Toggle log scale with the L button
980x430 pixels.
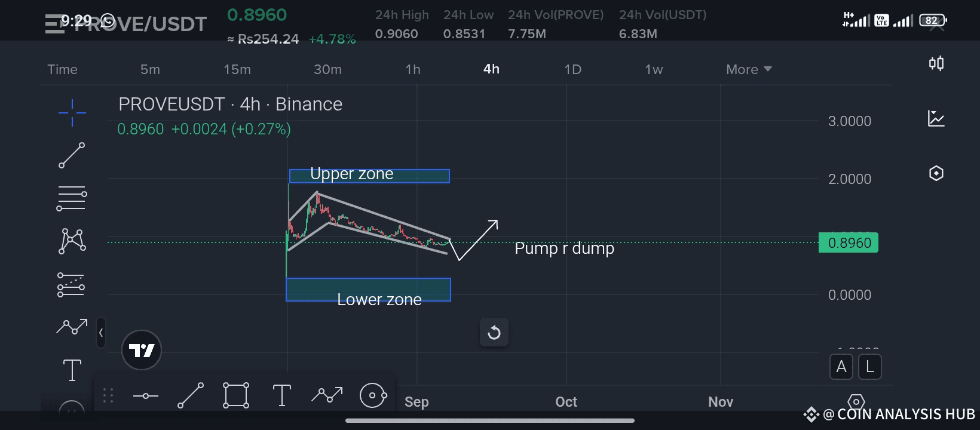[x=870, y=367]
